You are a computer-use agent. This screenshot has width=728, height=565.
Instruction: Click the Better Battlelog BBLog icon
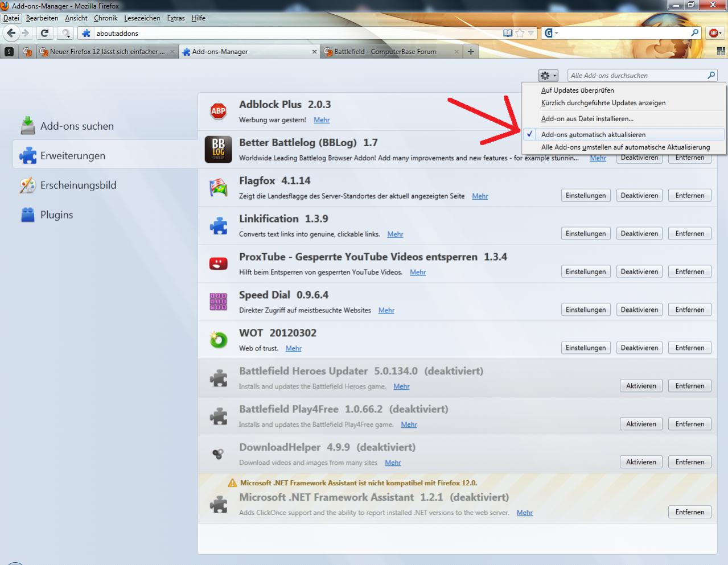[219, 150]
